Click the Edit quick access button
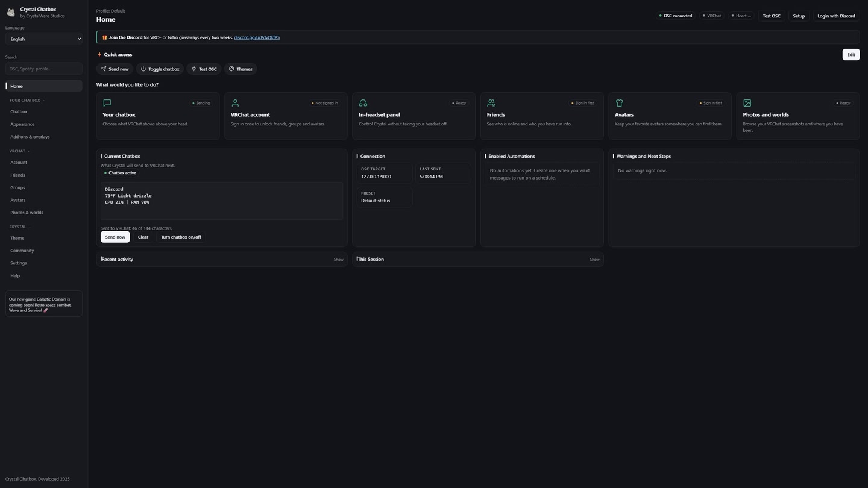868x488 pixels. (851, 55)
